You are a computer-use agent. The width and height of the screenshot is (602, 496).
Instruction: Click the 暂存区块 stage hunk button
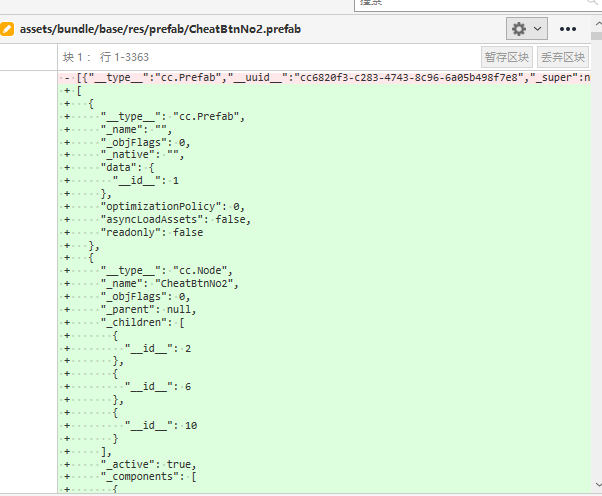point(507,57)
